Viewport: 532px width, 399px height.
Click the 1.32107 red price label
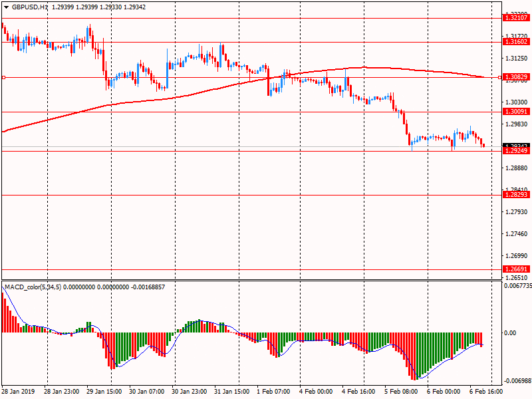(x=516, y=18)
